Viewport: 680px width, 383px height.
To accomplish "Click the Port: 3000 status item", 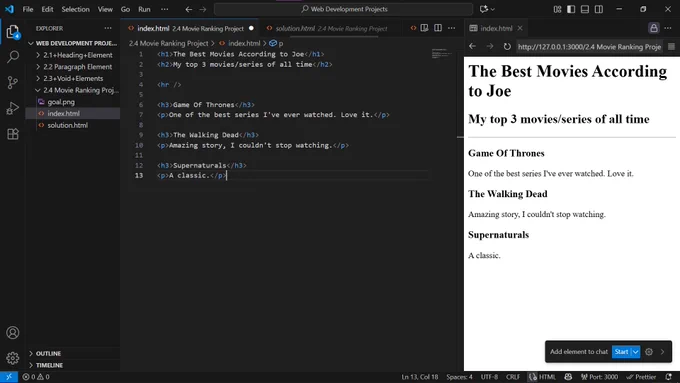I will click(600, 377).
